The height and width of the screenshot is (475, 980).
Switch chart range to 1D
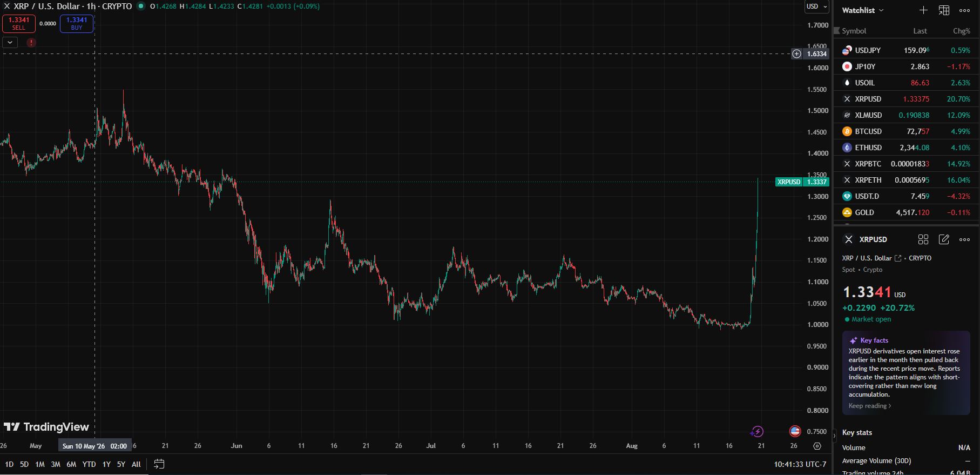[x=9, y=464]
